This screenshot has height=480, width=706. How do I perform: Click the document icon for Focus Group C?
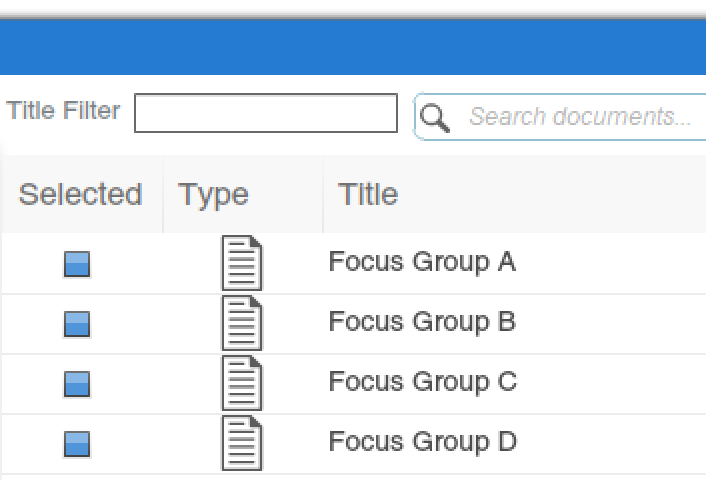pyautogui.click(x=242, y=383)
